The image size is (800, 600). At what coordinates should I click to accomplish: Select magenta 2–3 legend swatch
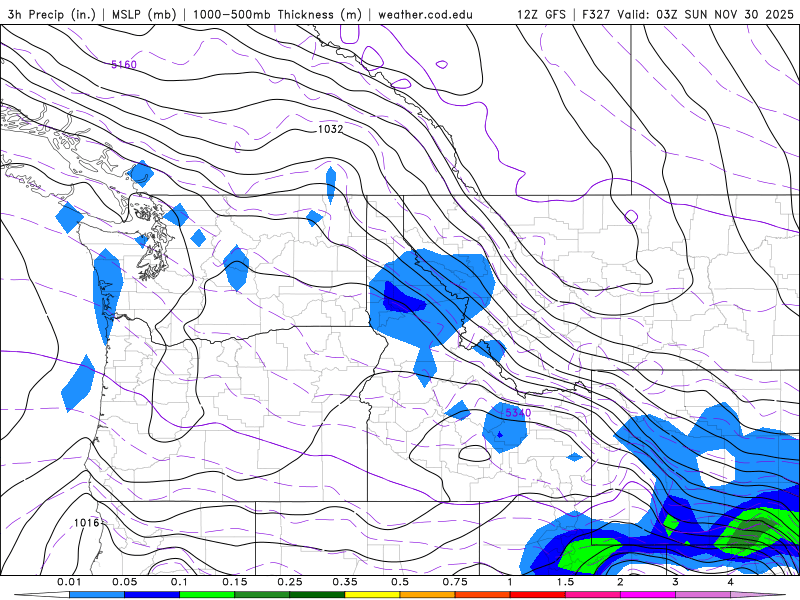click(648, 595)
